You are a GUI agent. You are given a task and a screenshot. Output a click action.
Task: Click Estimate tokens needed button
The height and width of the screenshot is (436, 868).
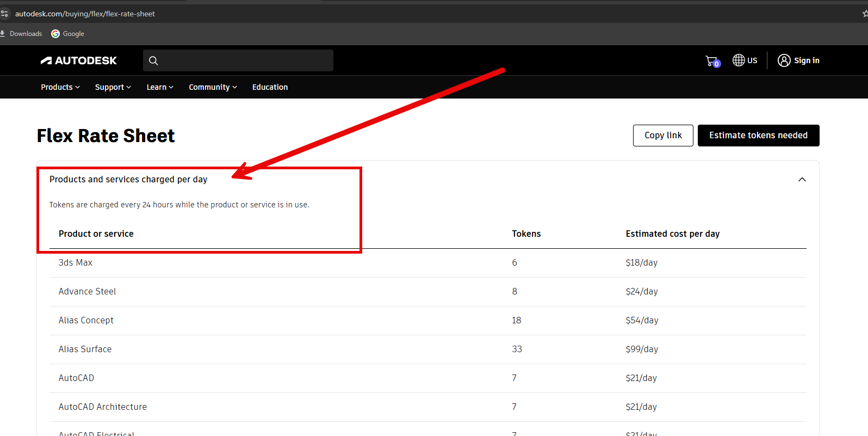coord(758,136)
